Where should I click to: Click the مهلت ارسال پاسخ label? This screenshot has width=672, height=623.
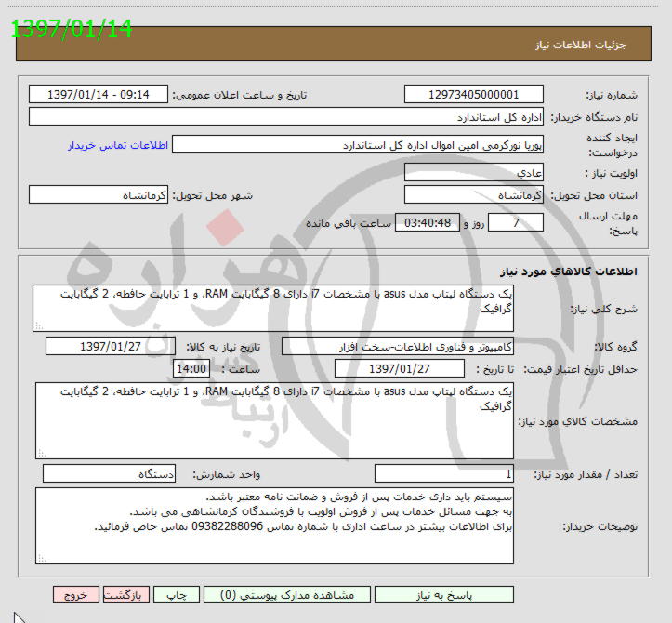click(608, 223)
